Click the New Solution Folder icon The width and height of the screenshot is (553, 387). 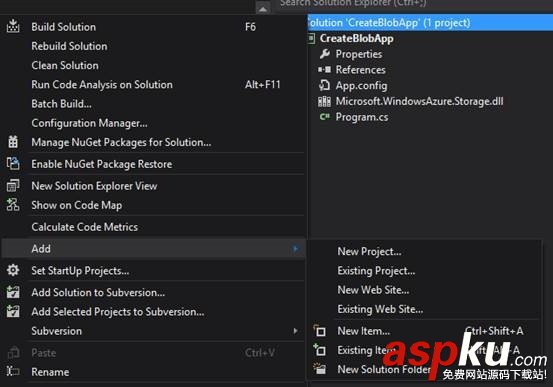click(x=320, y=369)
